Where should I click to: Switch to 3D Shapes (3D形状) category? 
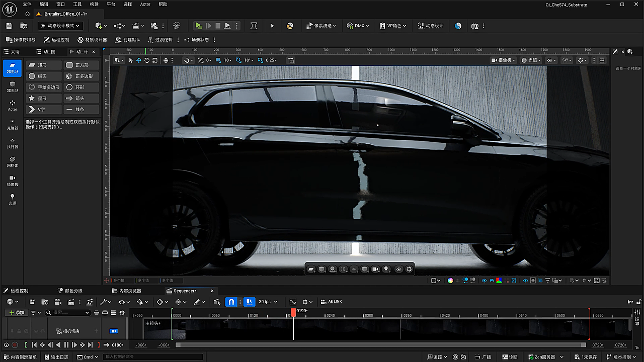point(13,87)
